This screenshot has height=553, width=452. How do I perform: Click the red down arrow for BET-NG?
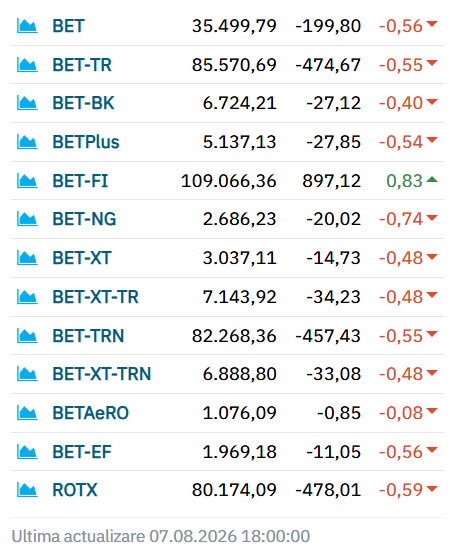point(432,218)
